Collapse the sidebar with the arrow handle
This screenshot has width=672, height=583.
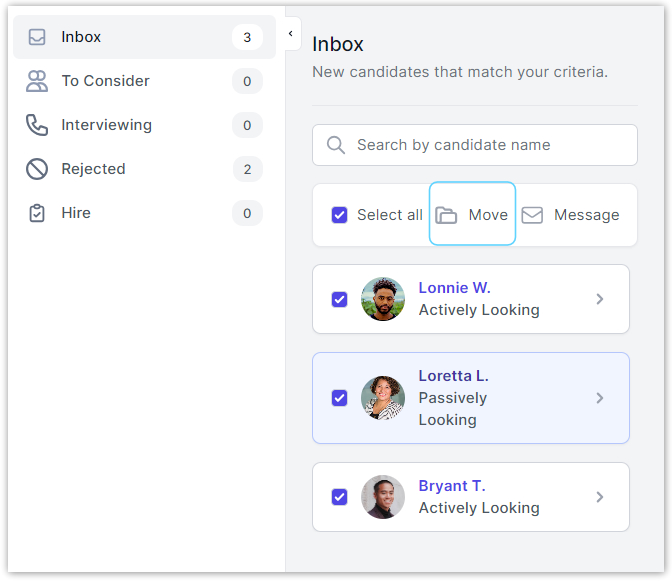point(290,34)
